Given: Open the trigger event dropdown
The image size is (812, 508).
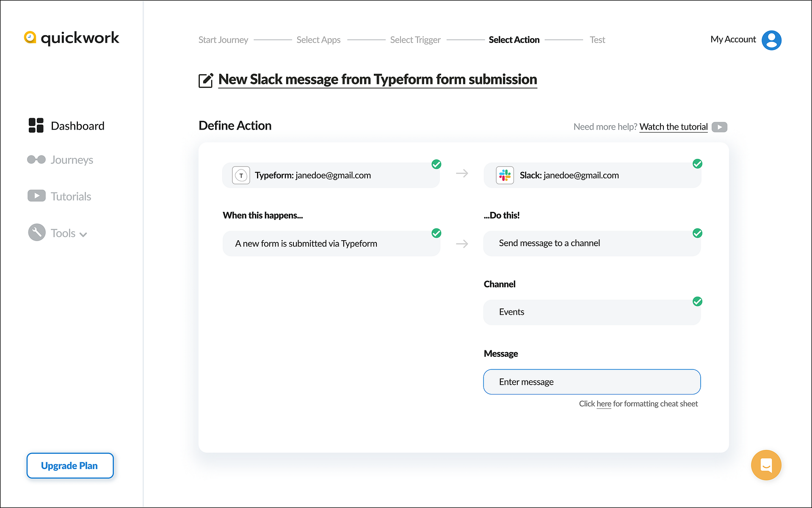Looking at the screenshot, I should point(331,244).
